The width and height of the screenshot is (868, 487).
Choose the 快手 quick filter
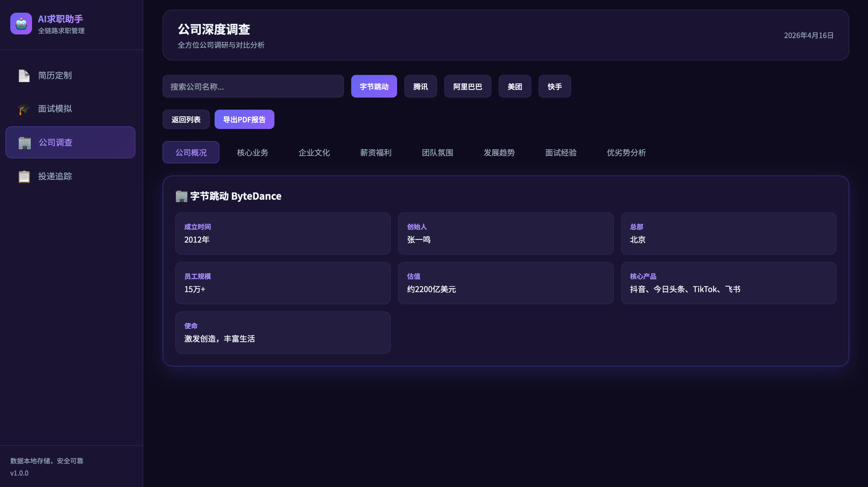(x=554, y=87)
